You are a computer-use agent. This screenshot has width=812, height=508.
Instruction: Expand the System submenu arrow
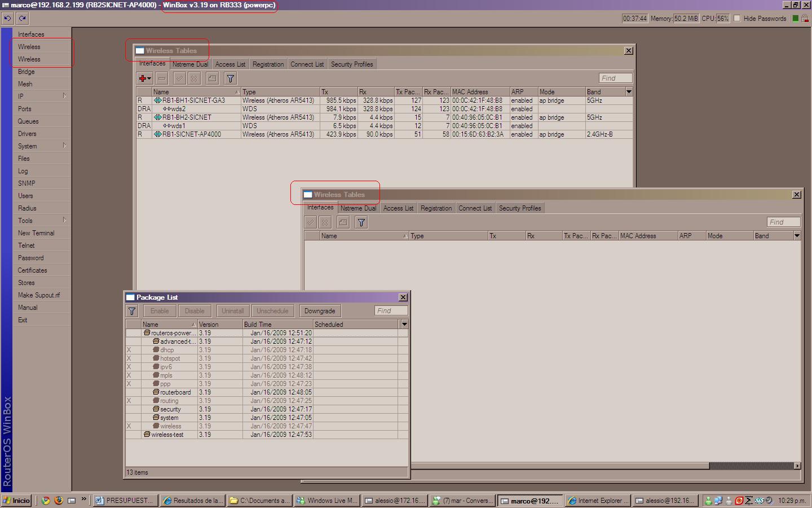(64, 146)
